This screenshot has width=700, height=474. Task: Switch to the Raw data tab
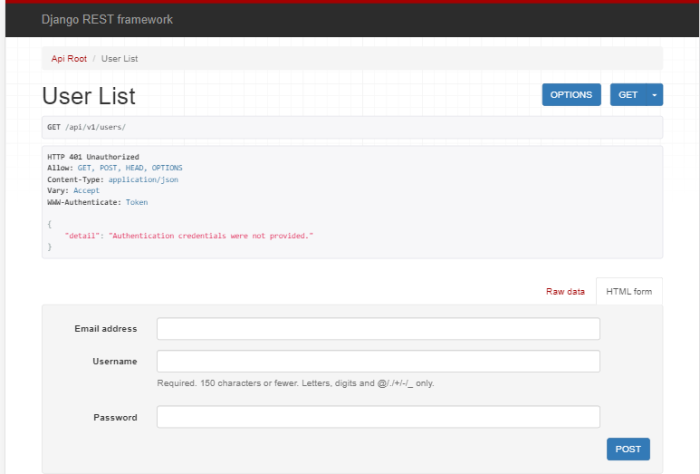(x=565, y=292)
